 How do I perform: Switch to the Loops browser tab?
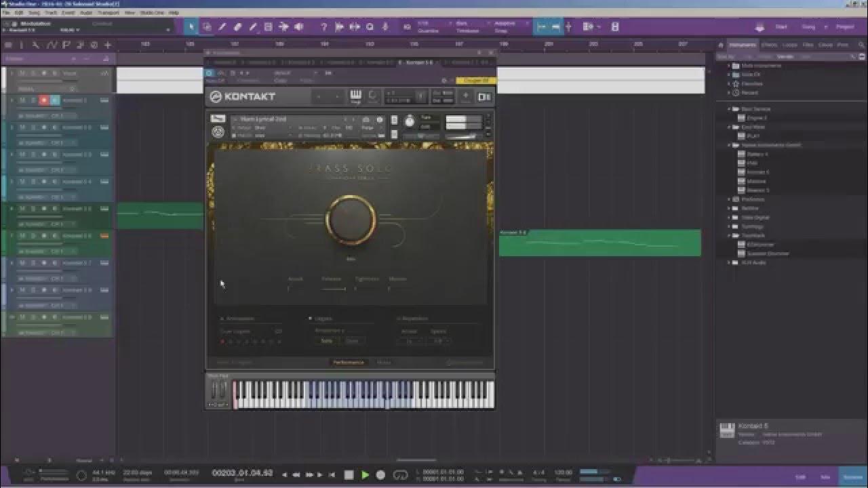click(789, 45)
